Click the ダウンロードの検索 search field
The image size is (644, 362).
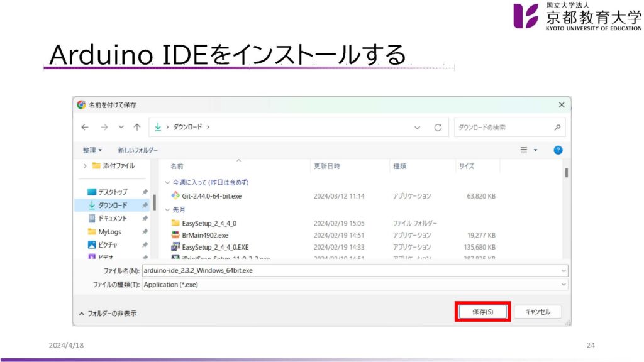coord(503,127)
